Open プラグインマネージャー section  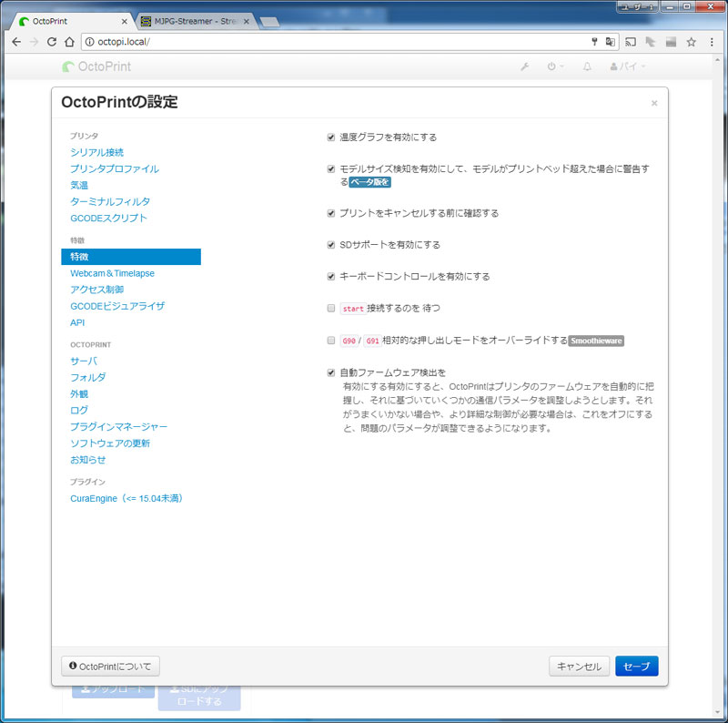[119, 427]
